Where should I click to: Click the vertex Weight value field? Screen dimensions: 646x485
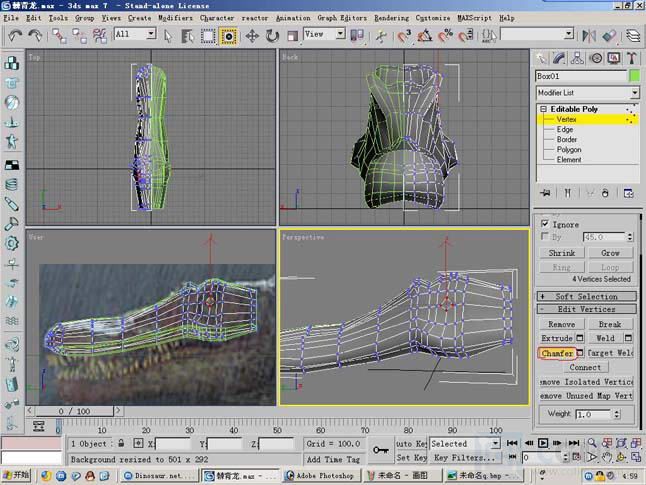pos(594,415)
